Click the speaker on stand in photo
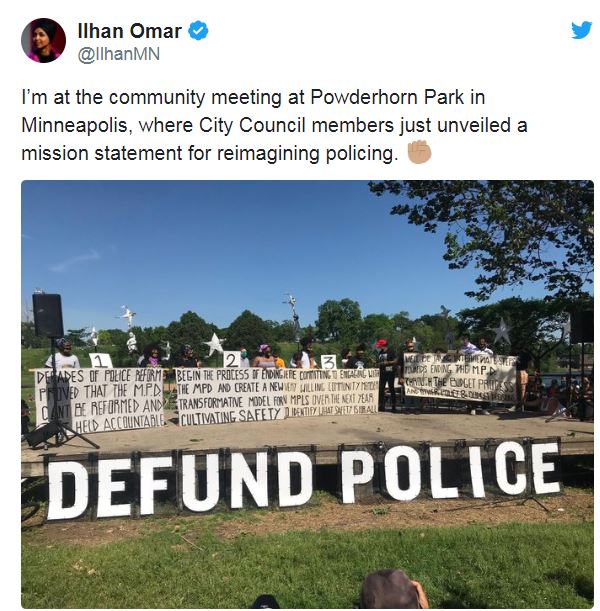The width and height of the screenshot is (600, 611). [x=48, y=315]
